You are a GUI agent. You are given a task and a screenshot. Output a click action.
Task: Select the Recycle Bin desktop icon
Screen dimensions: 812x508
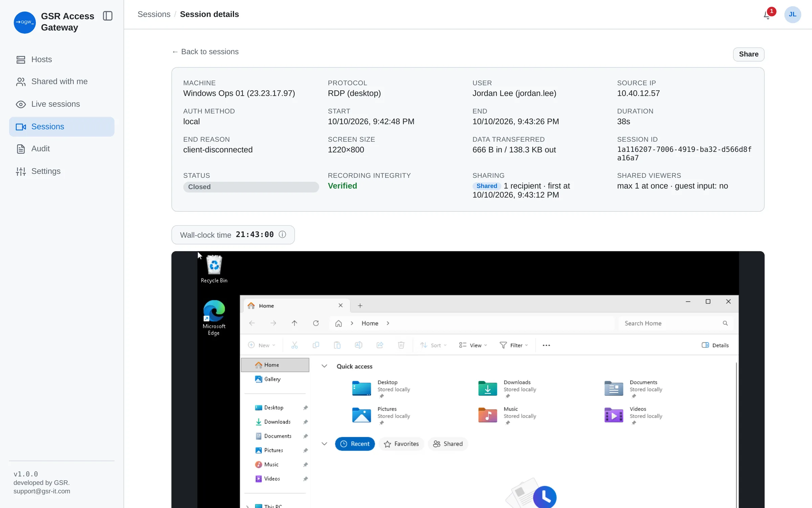(214, 269)
